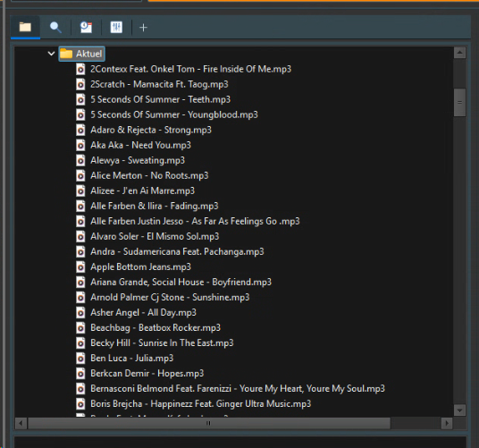Click audio file icon beside 2Scratch - Mamacita
The height and width of the screenshot is (448, 479).
[x=80, y=84]
